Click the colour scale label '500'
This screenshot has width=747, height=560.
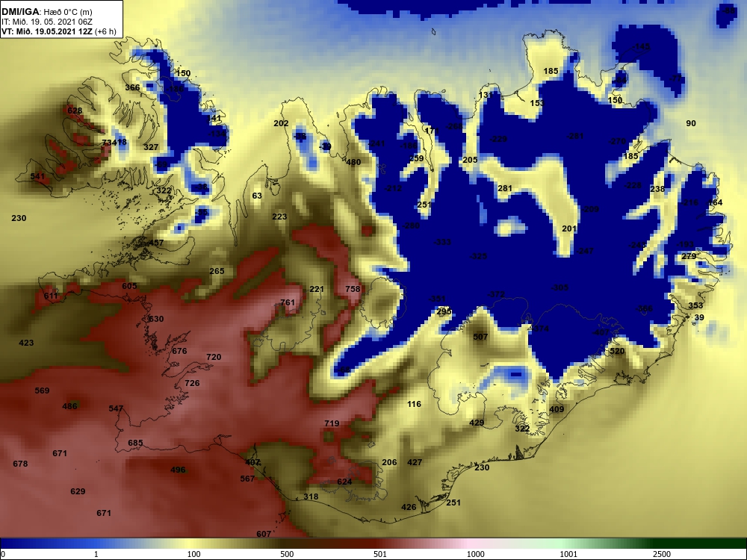pos(287,554)
